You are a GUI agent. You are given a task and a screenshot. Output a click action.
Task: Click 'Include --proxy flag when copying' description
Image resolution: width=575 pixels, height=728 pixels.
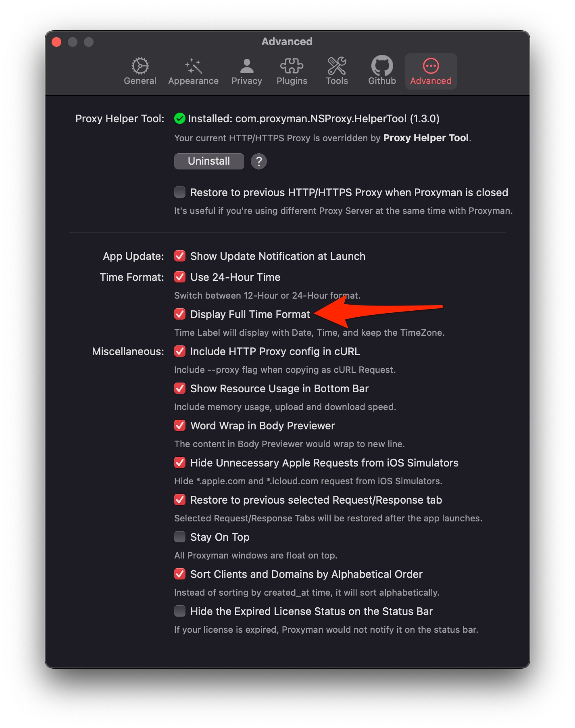click(x=285, y=370)
